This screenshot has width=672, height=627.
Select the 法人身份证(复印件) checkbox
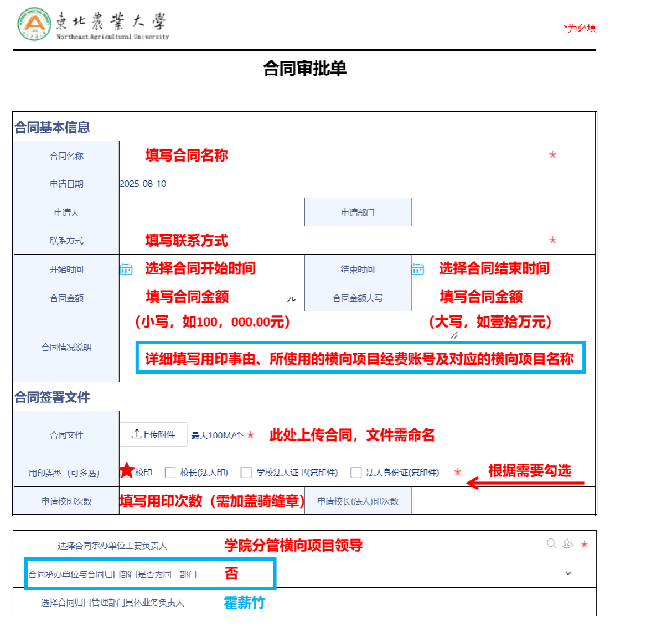[x=356, y=473]
